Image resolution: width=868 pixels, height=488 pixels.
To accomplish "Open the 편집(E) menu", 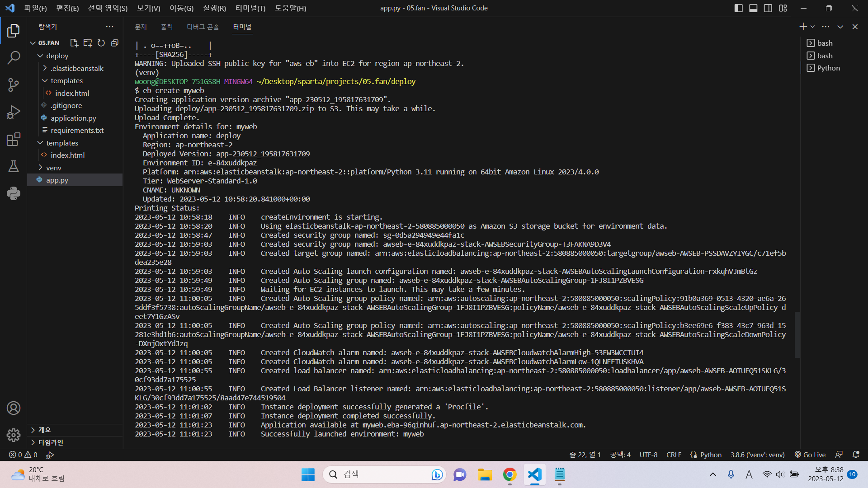I will pyautogui.click(x=67, y=8).
